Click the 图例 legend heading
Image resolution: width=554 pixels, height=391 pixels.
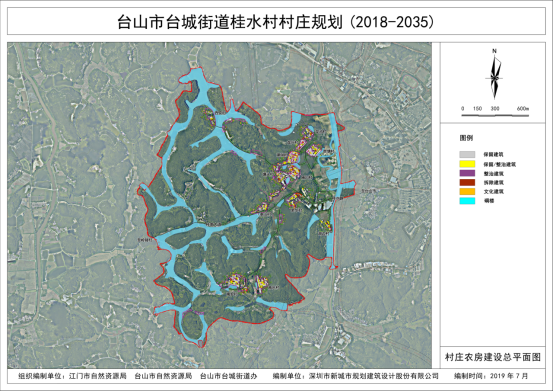[x=466, y=138]
